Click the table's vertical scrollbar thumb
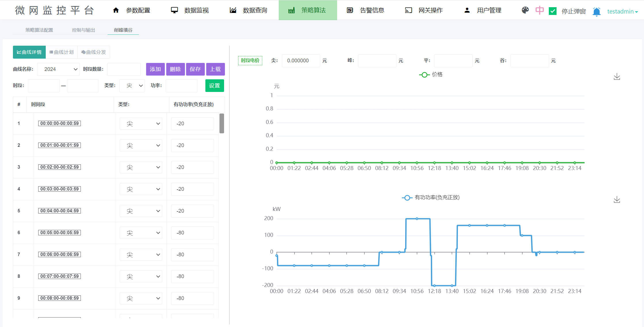The image size is (644, 327). pos(221,123)
